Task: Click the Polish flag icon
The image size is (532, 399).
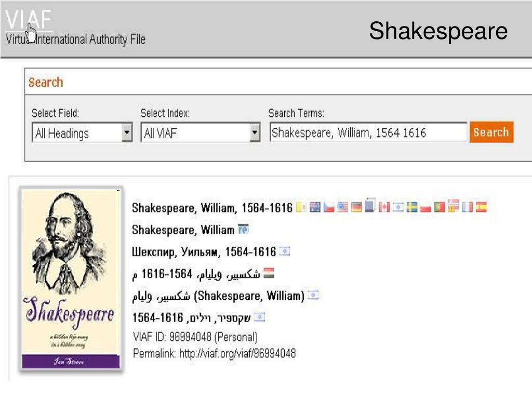Action: point(425,207)
